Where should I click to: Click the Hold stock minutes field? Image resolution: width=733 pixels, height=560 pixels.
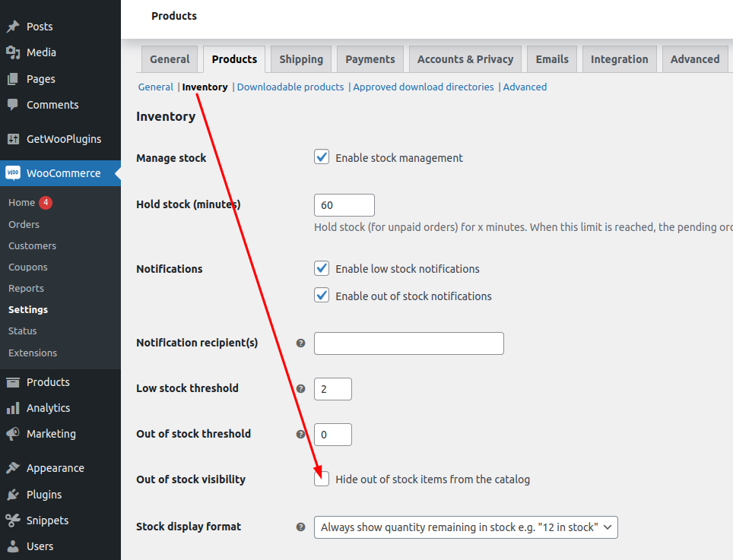coord(344,205)
